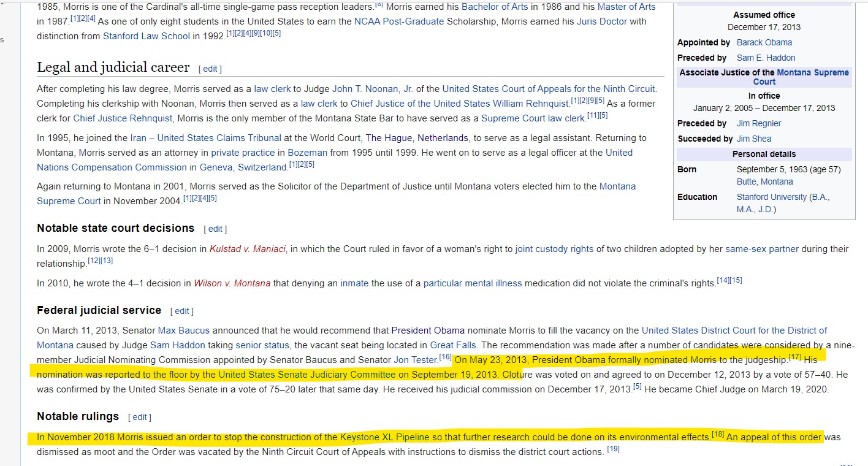Image resolution: width=868 pixels, height=466 pixels.
Task: Follow the Juris Doctor link
Action: click(603, 21)
